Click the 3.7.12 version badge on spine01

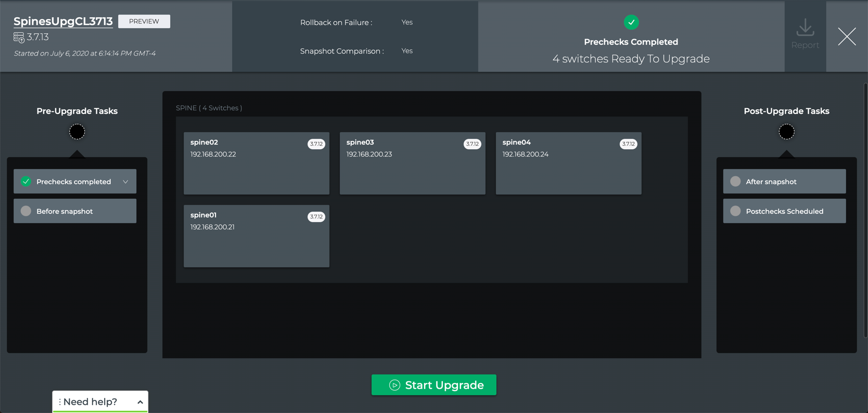click(316, 217)
